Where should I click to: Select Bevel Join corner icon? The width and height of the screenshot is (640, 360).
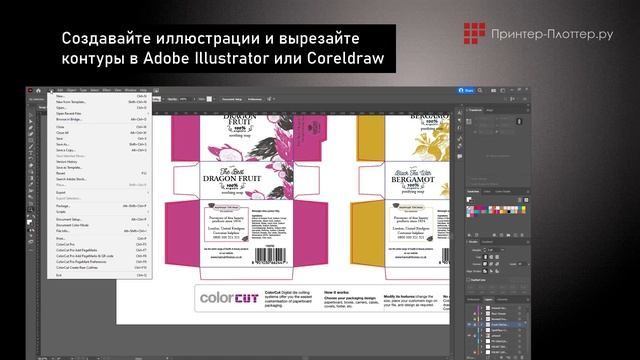click(497, 264)
